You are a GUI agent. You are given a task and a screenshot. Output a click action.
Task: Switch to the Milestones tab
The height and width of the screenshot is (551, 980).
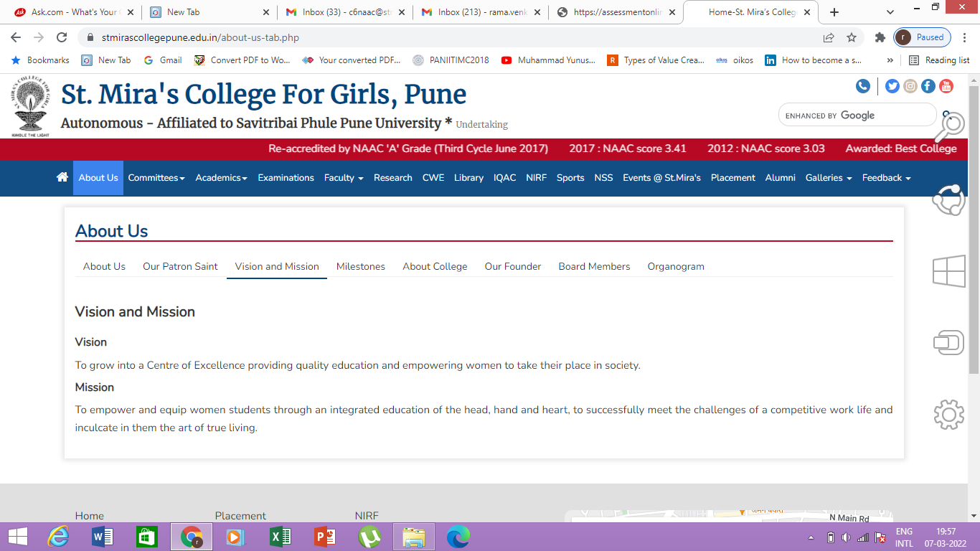click(x=360, y=266)
